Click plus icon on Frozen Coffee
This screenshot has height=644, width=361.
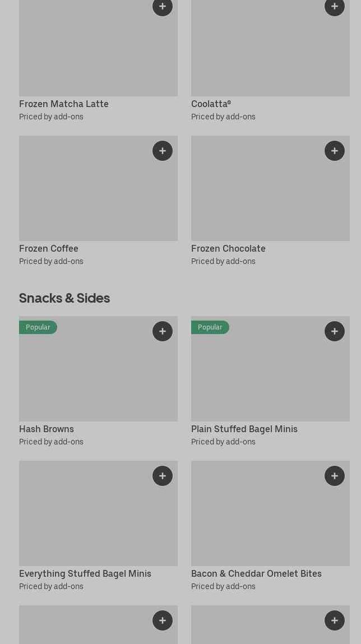coord(163,151)
